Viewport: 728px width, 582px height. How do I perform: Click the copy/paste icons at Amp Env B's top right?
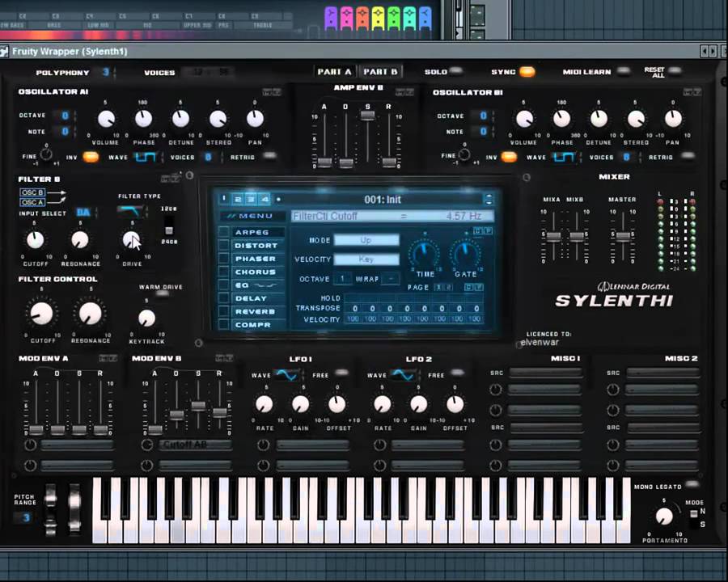click(404, 92)
